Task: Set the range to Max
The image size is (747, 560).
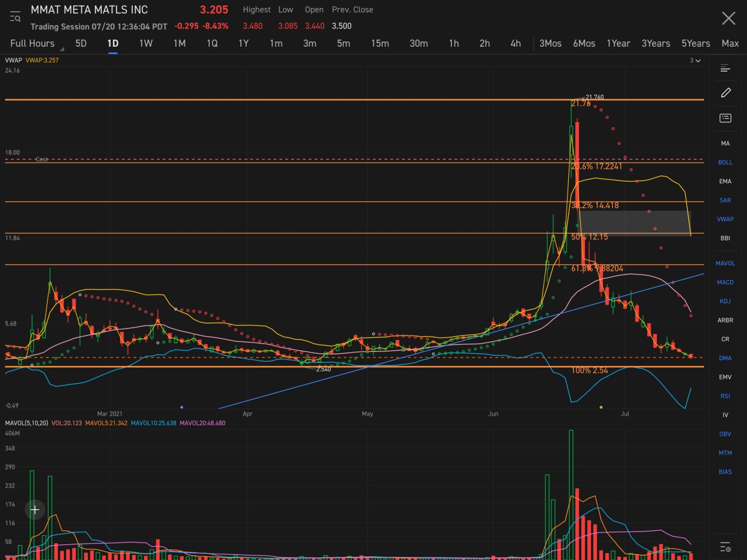Action: pos(730,43)
